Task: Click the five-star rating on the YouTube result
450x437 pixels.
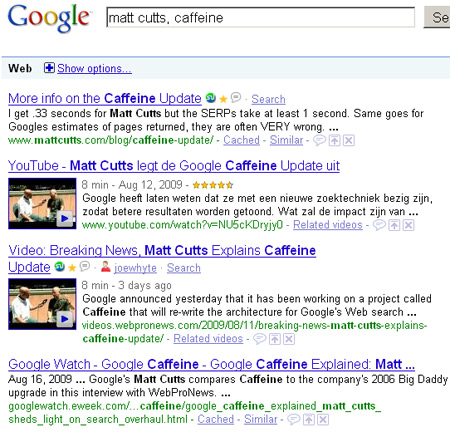Action: tap(213, 185)
